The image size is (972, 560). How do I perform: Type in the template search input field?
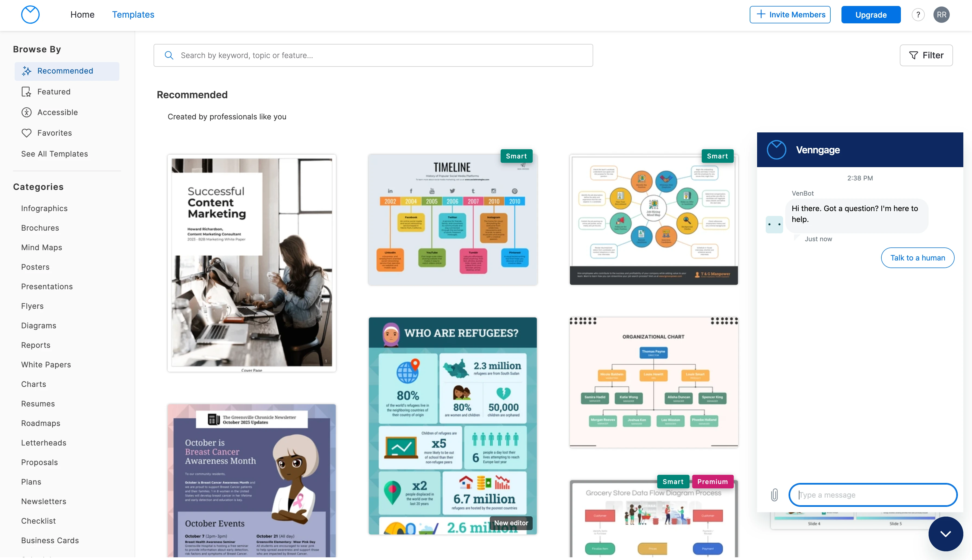coord(373,55)
